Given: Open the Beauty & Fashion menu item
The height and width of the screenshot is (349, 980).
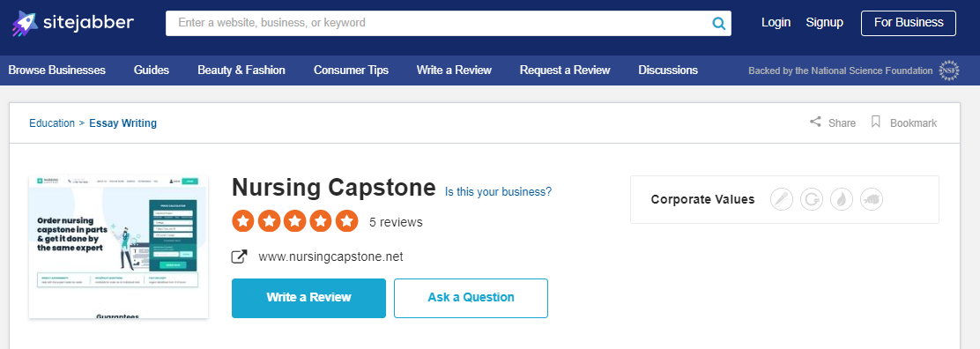Looking at the screenshot, I should click(241, 70).
